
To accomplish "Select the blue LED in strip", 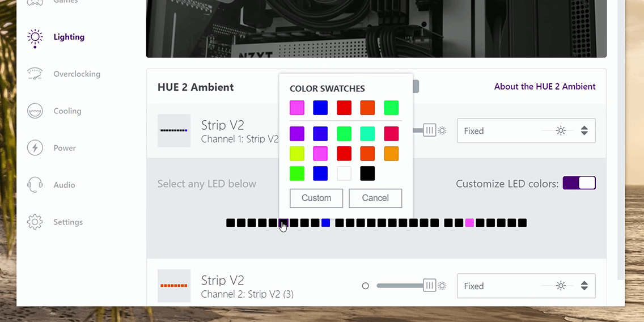I will coord(325,223).
